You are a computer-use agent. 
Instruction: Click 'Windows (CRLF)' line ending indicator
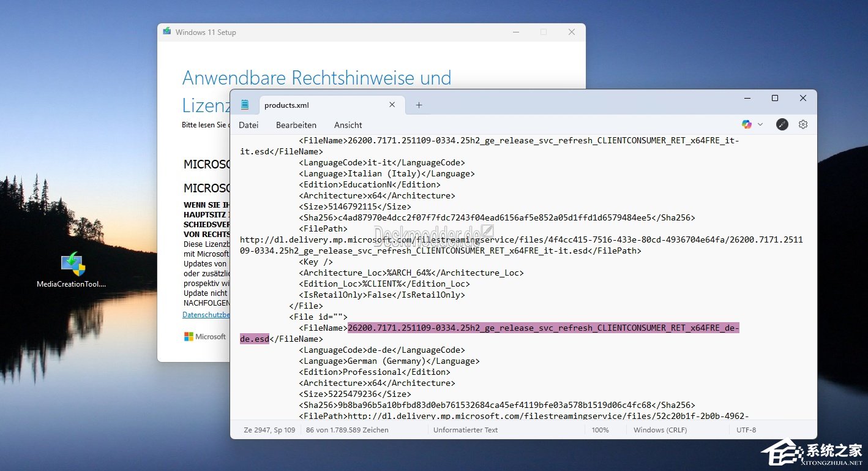[x=660, y=430]
